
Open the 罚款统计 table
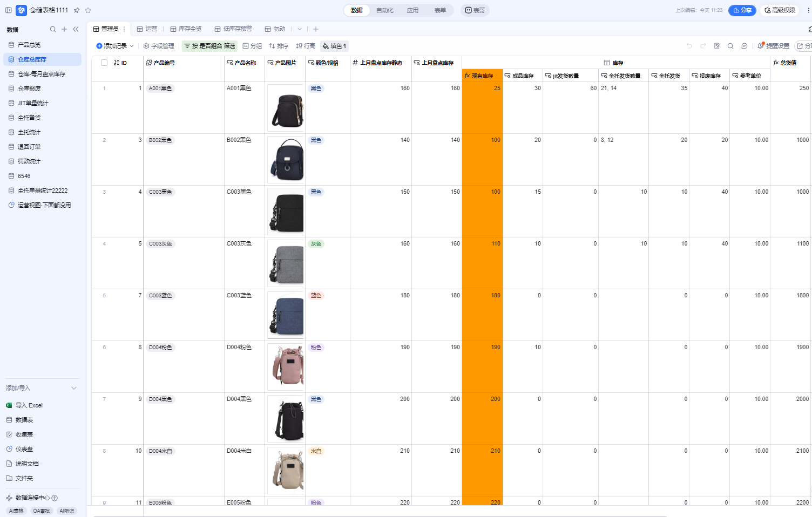click(42, 161)
